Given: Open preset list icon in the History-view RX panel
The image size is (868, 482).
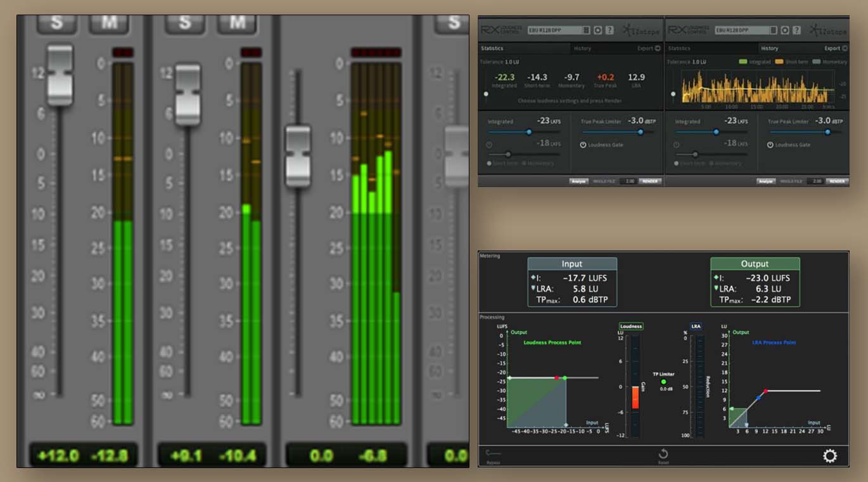Looking at the screenshot, I should tap(774, 30).
